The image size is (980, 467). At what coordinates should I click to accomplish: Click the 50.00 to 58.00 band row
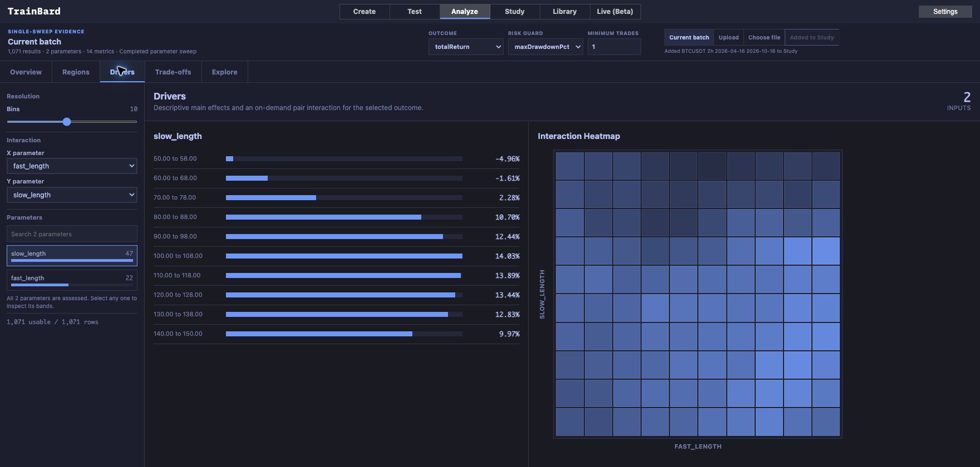(336, 159)
